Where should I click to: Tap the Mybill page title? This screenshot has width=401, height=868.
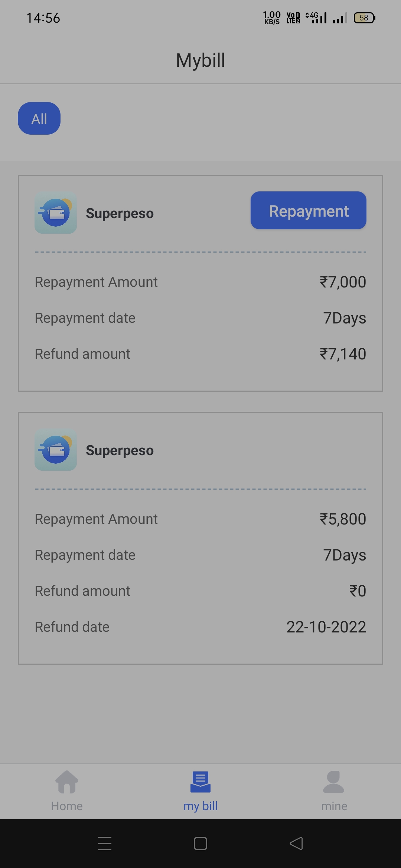(200, 60)
